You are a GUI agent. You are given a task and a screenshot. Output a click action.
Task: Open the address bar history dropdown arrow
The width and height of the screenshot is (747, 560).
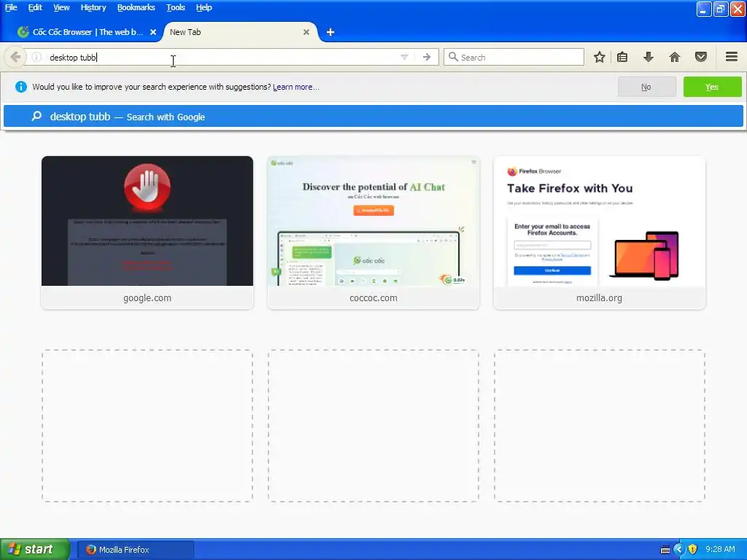pyautogui.click(x=404, y=57)
